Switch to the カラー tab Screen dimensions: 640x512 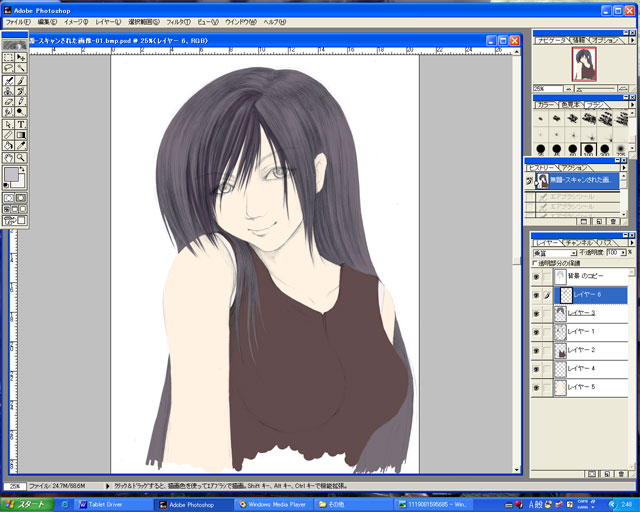[x=545, y=105]
